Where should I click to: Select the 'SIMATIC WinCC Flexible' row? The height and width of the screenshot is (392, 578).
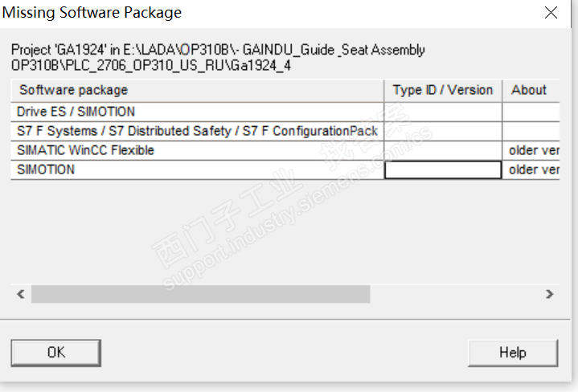(198, 150)
